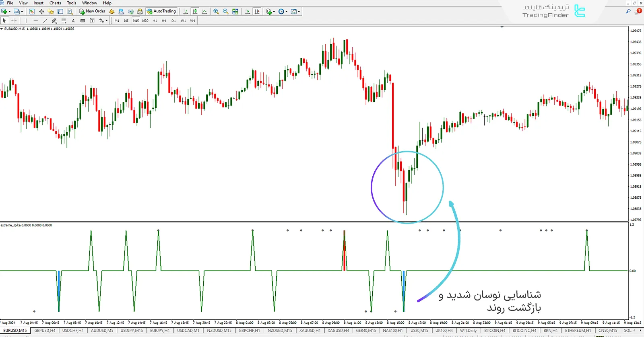644x337 pixels.
Task: Switch timeframe to M30
Action: click(145, 21)
